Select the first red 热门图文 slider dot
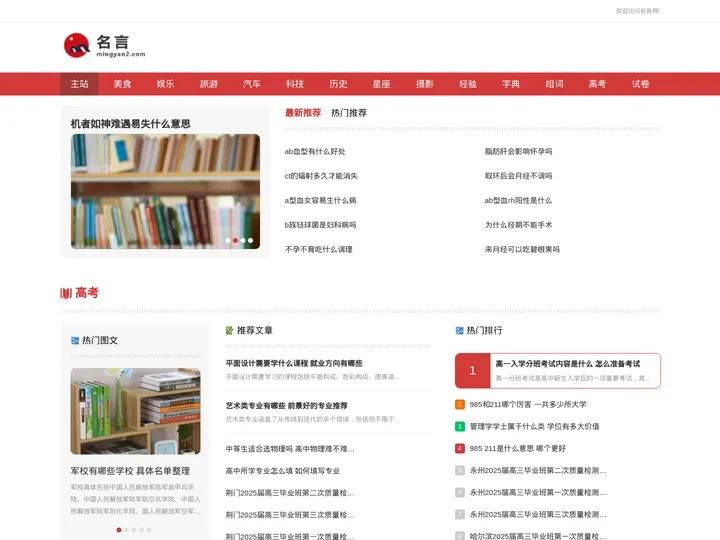This screenshot has height=540, width=720. (119, 530)
